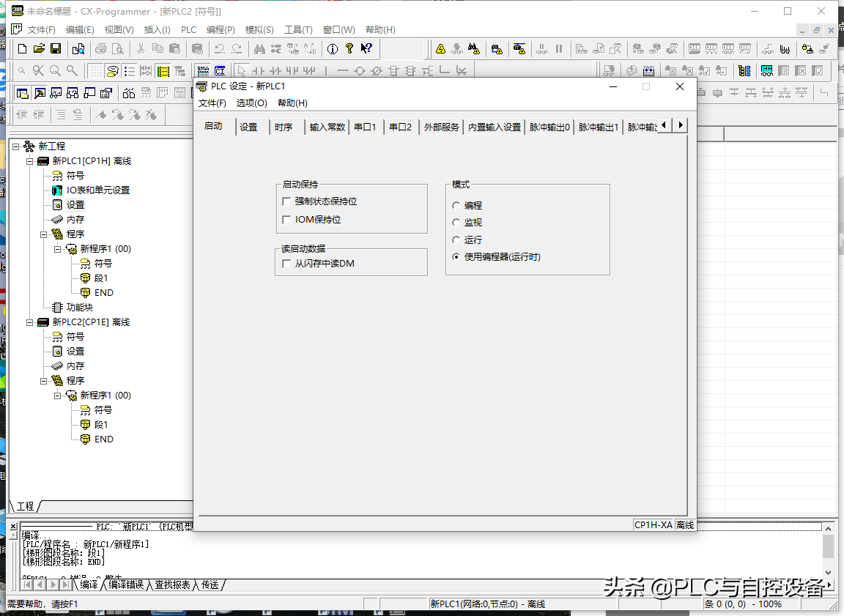Image resolution: width=844 pixels, height=616 pixels.
Task: Click the 工程 workspace tab
Action: pos(26,506)
